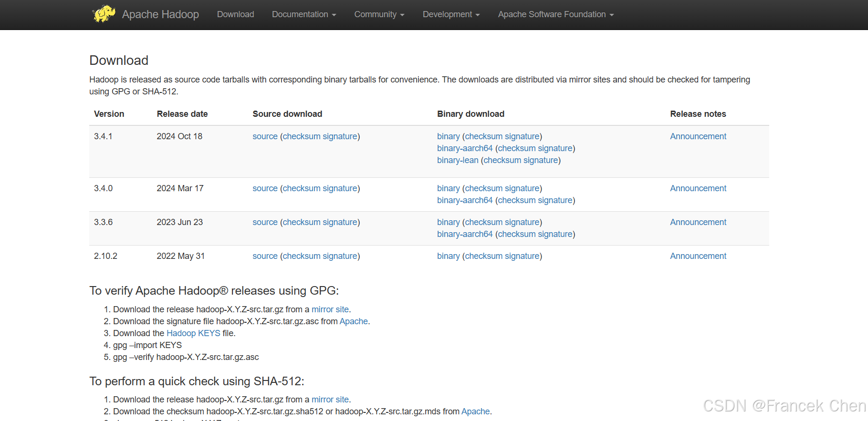Open the Apache Software Foundation dropdown
Viewport: 868px width, 421px height.
[555, 14]
